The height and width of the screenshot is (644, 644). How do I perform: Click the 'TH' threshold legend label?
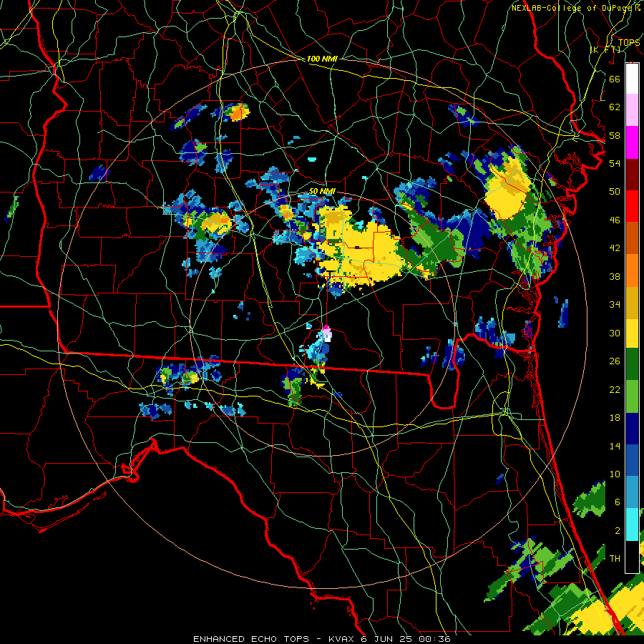click(x=615, y=559)
